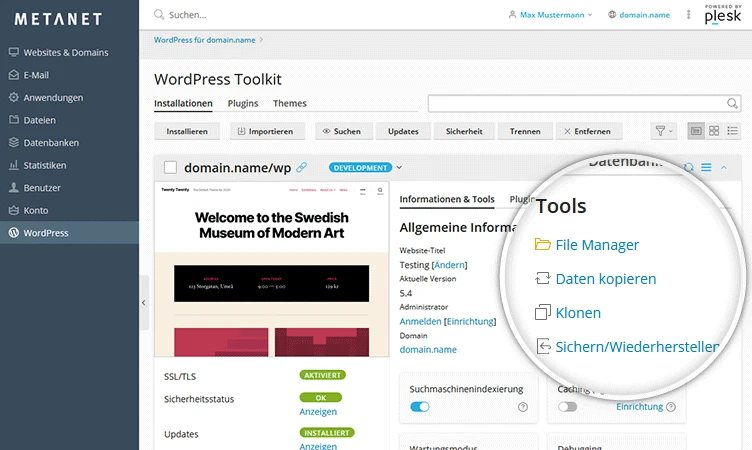This screenshot has width=752, height=450.
Task: Click the File Manager folder icon
Action: pos(542,244)
